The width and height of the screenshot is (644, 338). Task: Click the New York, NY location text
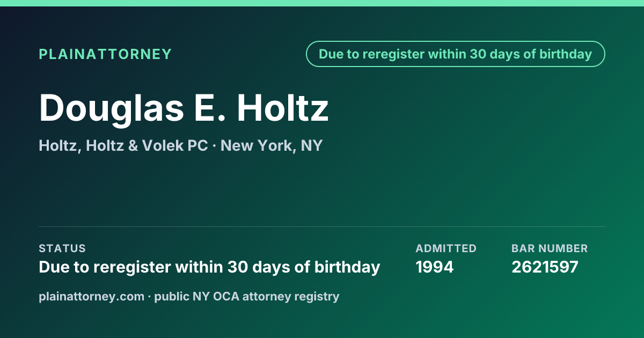pyautogui.click(x=272, y=145)
